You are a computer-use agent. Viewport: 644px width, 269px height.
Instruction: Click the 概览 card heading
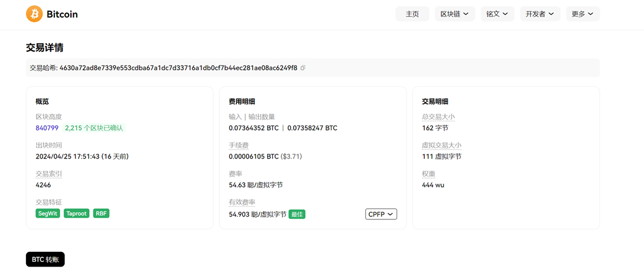click(43, 102)
